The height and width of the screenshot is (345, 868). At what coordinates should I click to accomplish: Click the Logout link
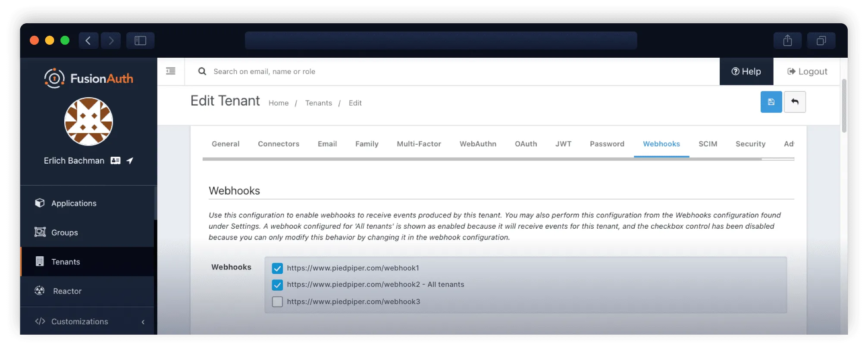(x=807, y=71)
